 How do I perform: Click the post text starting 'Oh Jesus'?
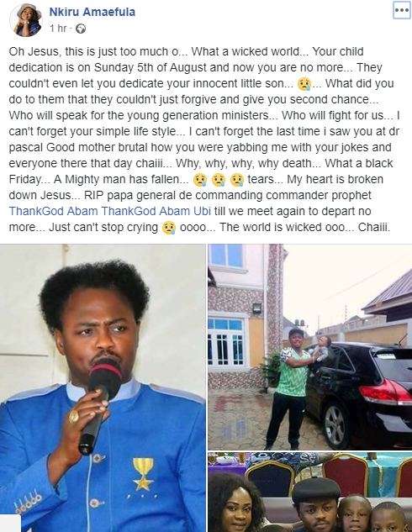[204, 140]
